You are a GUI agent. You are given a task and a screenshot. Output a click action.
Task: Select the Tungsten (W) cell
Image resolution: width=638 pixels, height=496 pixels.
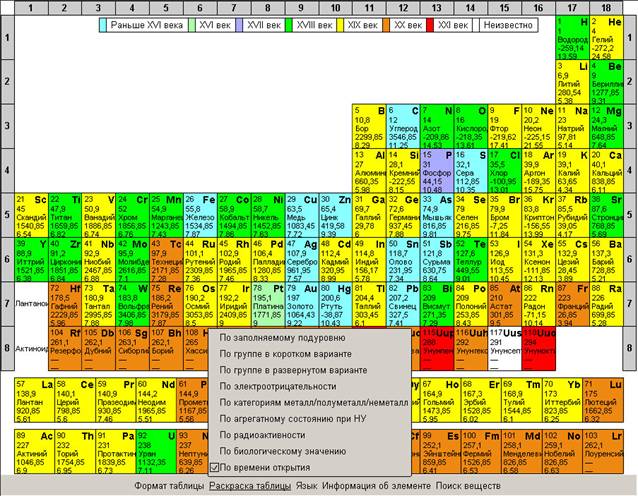132,304
